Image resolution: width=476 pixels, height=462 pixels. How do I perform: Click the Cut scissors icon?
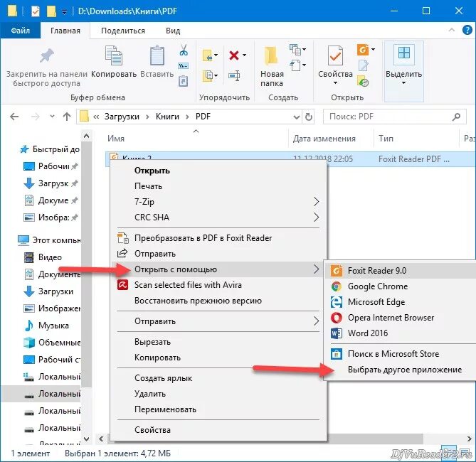point(184,50)
